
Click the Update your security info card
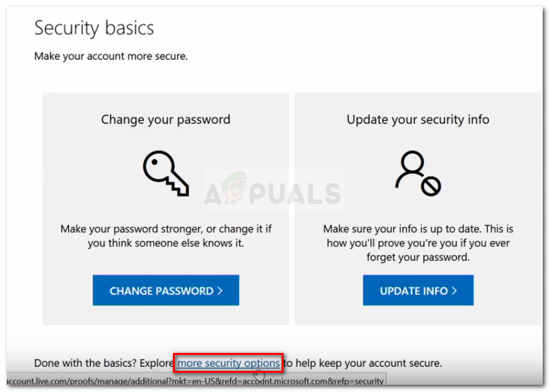(x=417, y=209)
